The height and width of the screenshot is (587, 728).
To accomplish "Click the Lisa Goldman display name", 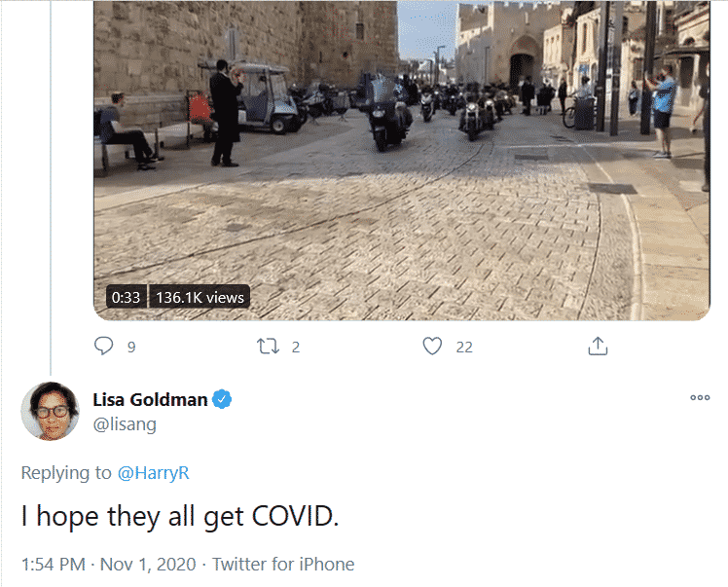I will pos(150,400).
